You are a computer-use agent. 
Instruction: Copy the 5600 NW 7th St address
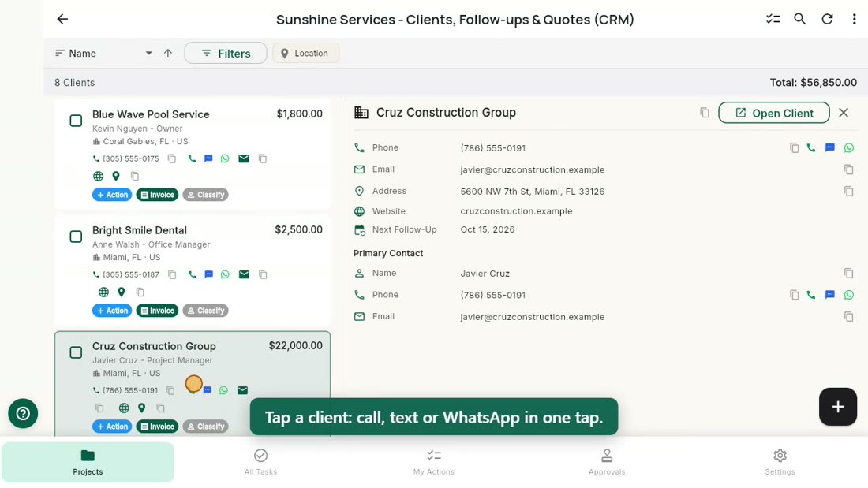coord(848,191)
